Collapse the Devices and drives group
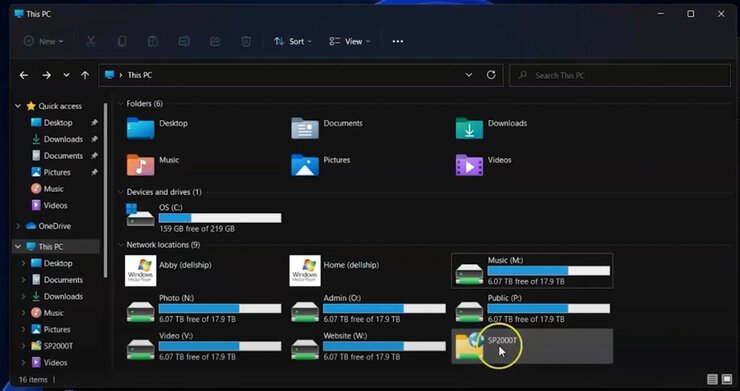The width and height of the screenshot is (740, 391). coord(120,192)
